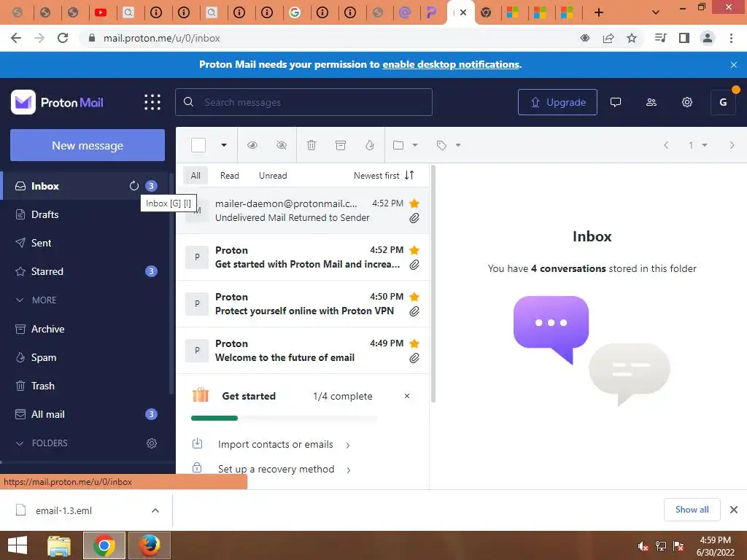
Task: Click the message list scrollbar
Action: [433, 284]
